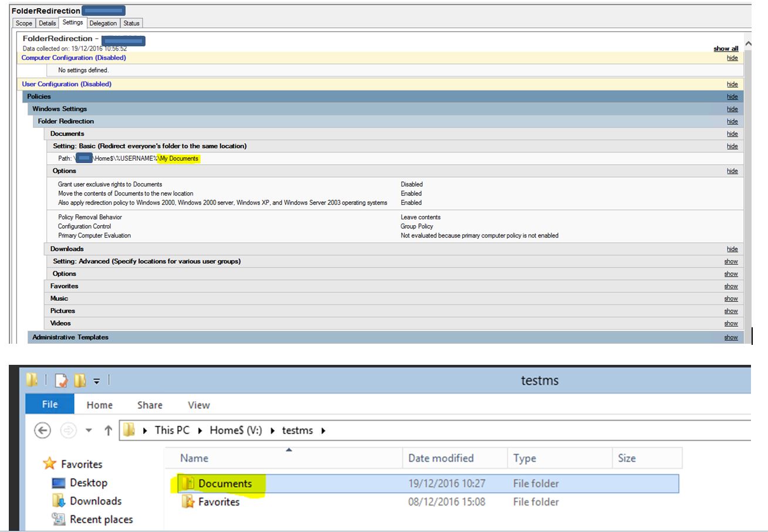Viewport: 768px width, 532px height.
Task: Expand the Administrative Templates section
Action: (730, 337)
